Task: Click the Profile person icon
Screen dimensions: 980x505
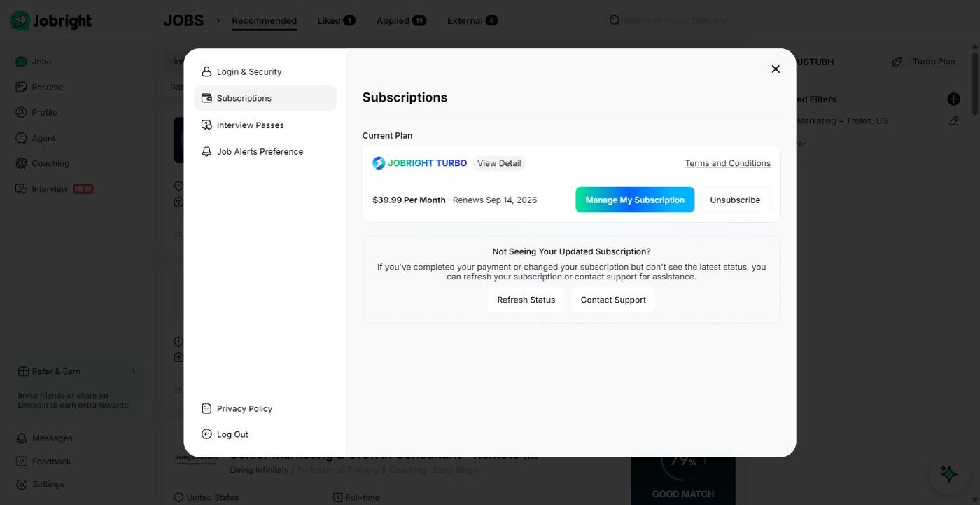Action: click(x=22, y=112)
